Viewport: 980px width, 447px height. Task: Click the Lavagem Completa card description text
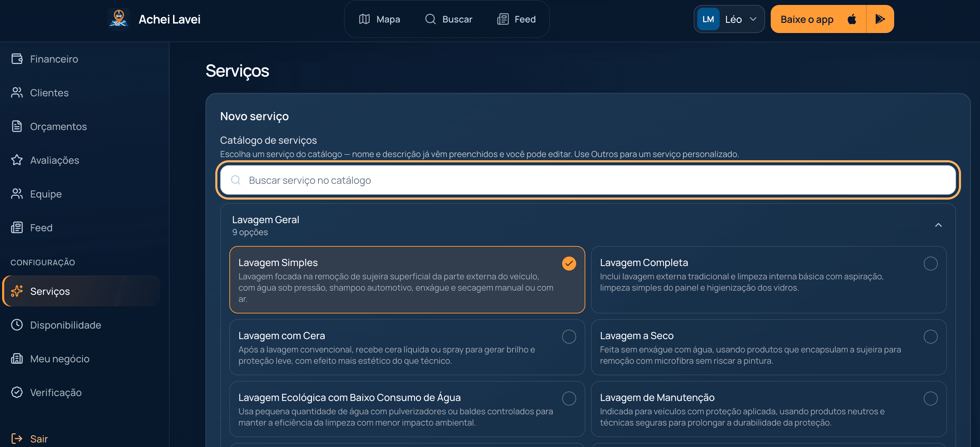point(742,281)
